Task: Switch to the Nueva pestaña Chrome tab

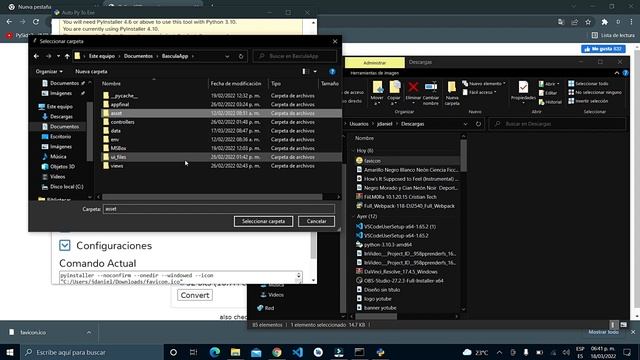Action: pos(34,7)
